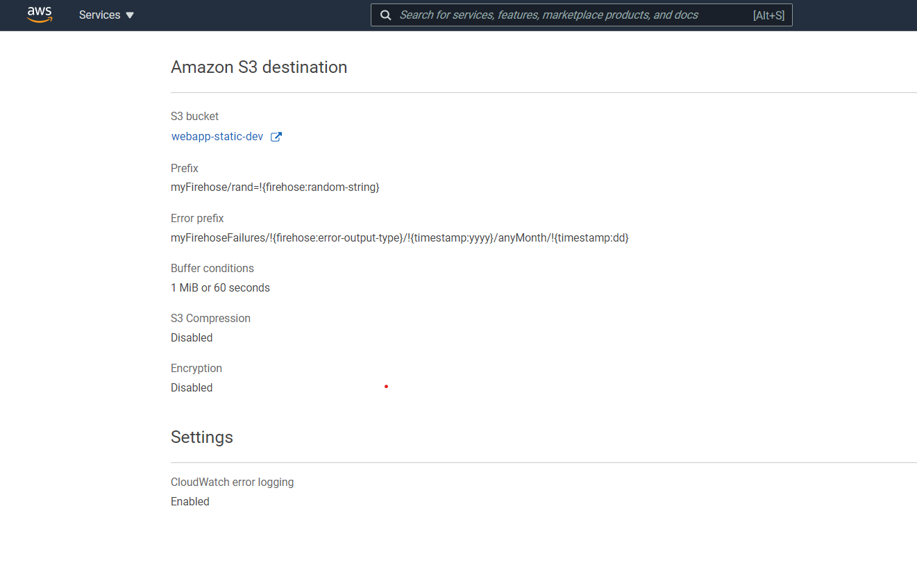Click the Amazon S3 destination heading
Screen dimensions: 917x588
click(x=259, y=67)
